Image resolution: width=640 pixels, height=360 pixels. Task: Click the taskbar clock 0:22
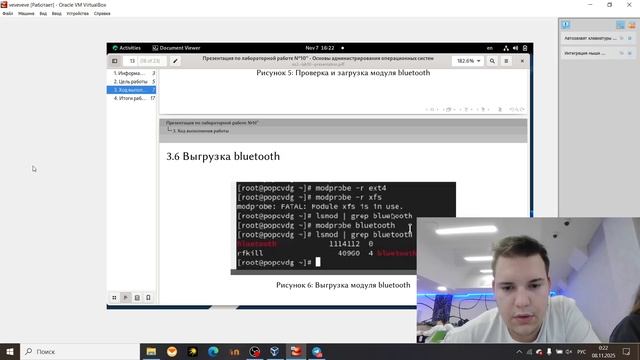(x=603, y=351)
